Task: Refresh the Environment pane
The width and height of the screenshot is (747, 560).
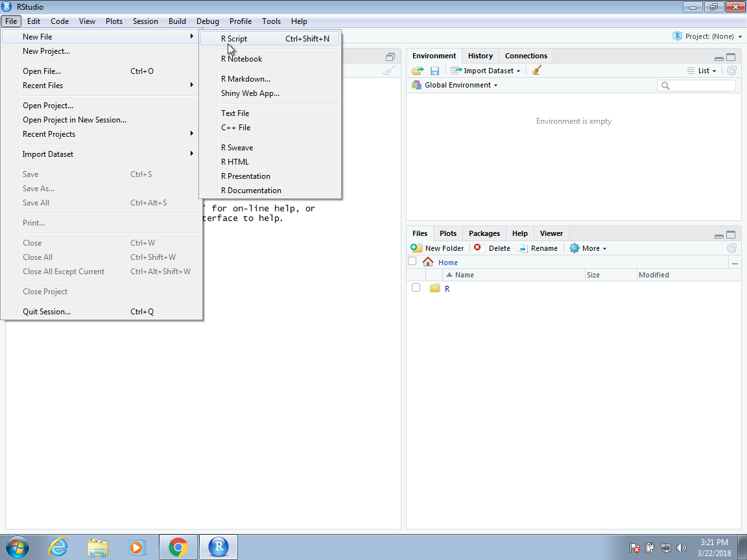Action: (x=731, y=71)
